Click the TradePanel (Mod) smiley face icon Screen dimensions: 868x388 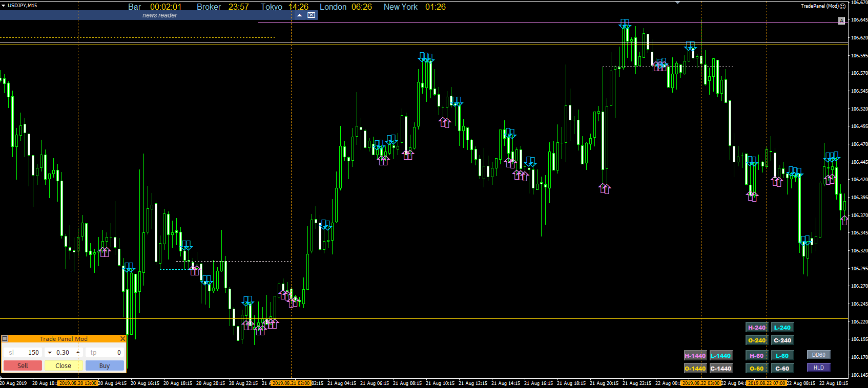point(843,6)
